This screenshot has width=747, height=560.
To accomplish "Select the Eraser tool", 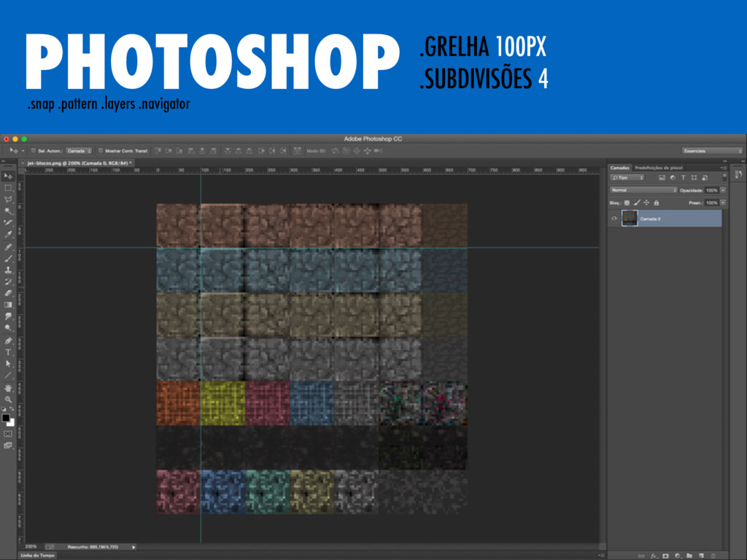I will pyautogui.click(x=8, y=293).
